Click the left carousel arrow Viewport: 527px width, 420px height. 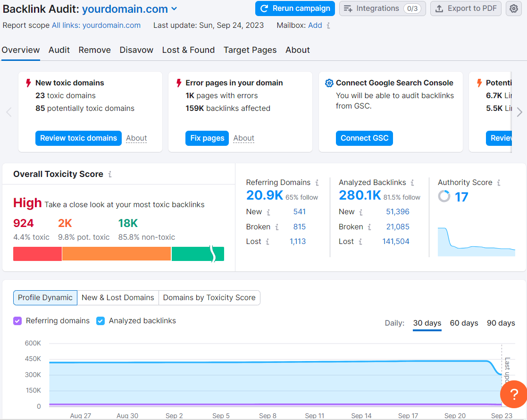tap(8, 112)
